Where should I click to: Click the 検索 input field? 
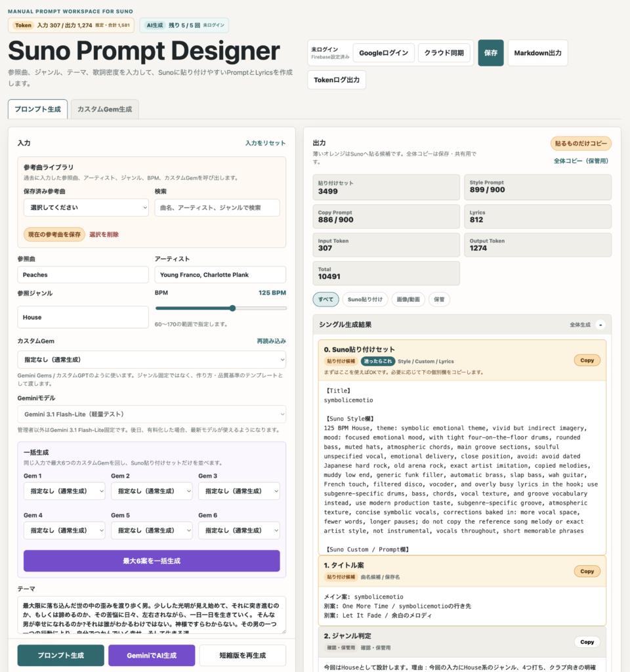tap(217, 207)
